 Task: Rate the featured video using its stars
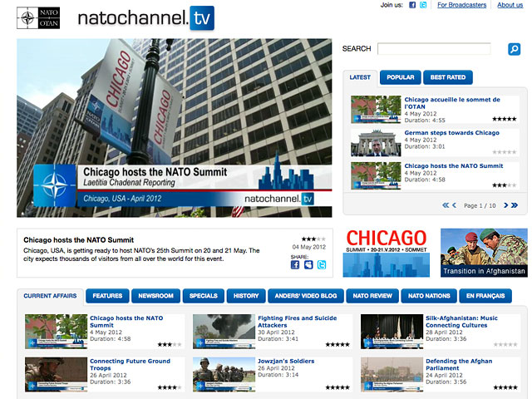313,239
